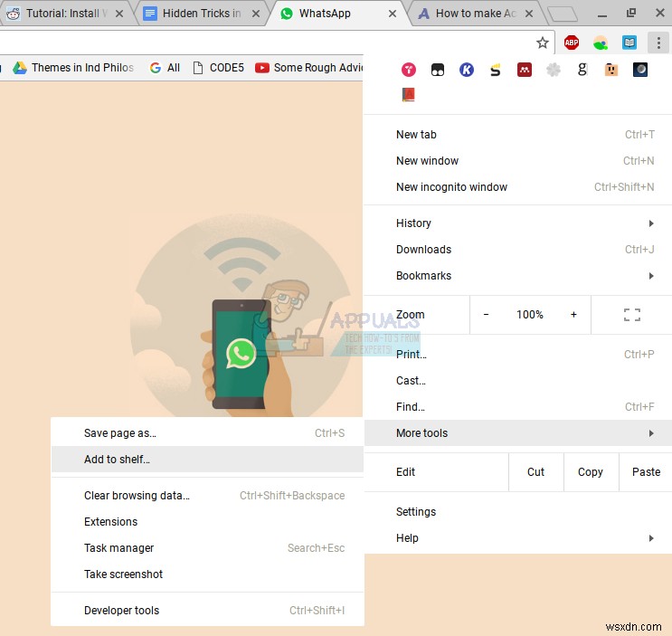Select Cast... in the menu
This screenshot has width=672, height=636.
tap(517, 381)
